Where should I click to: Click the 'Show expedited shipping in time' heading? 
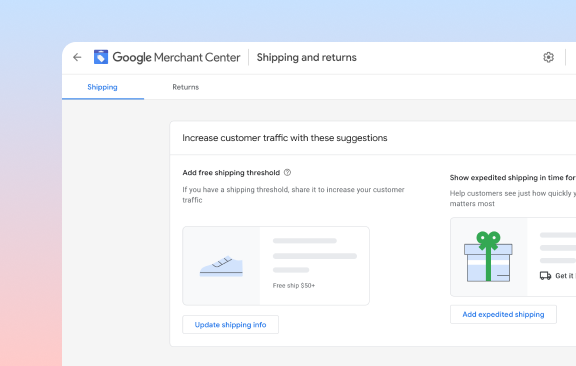tap(513, 178)
